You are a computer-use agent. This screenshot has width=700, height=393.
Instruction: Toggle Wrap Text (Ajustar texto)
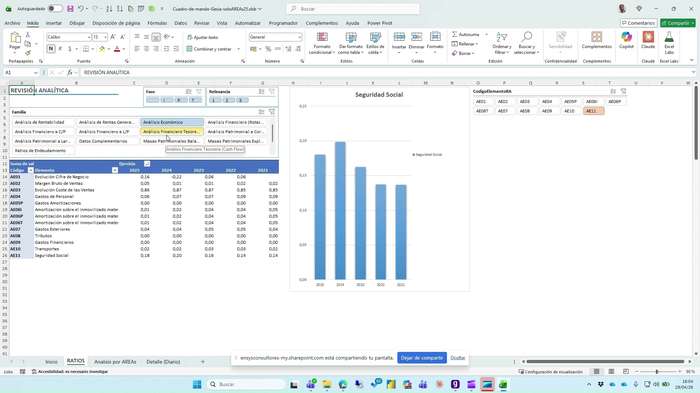pos(203,37)
